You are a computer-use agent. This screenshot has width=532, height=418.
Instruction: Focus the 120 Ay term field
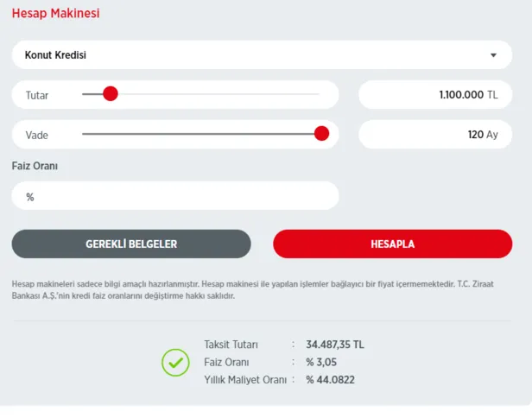click(434, 135)
